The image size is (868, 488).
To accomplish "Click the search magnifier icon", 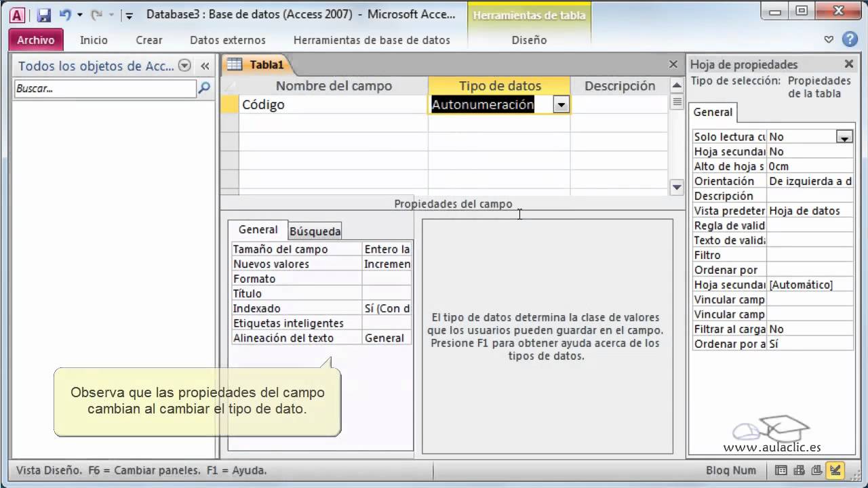I will point(204,88).
